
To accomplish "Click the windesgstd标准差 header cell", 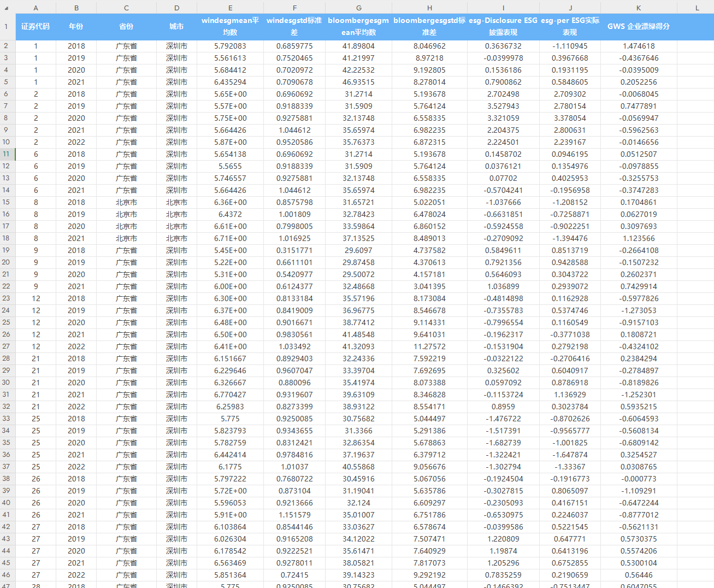I will [x=294, y=26].
